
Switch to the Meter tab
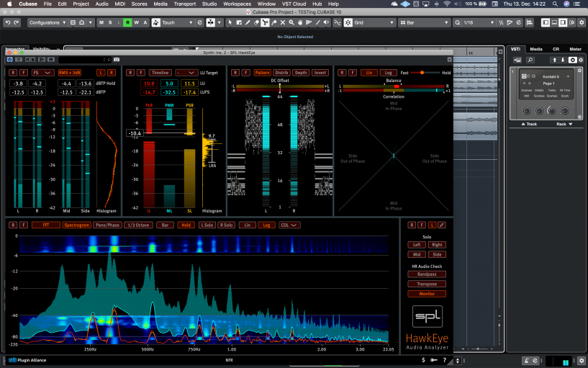(x=575, y=49)
